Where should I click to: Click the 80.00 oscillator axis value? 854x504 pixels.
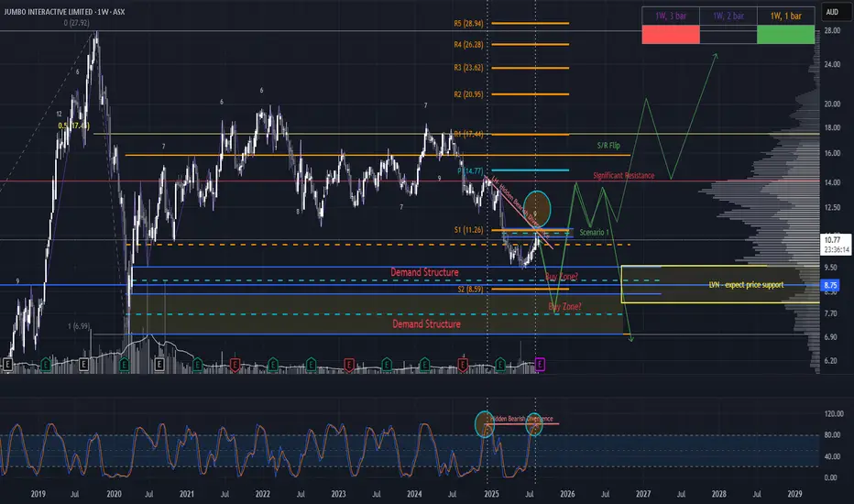(x=831, y=434)
